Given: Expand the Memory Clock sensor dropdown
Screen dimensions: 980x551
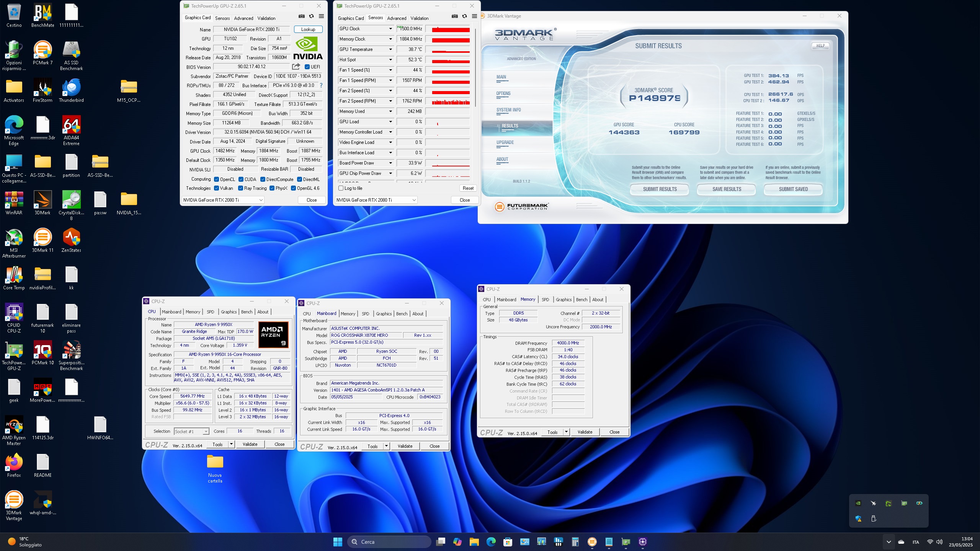Looking at the screenshot, I should [390, 39].
